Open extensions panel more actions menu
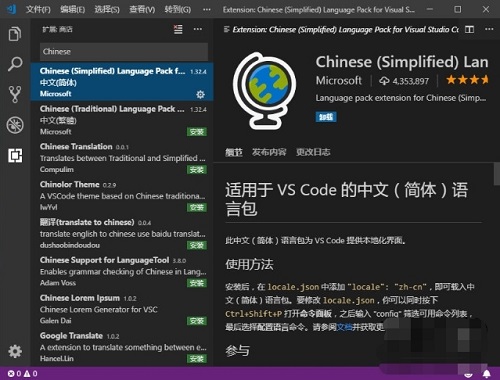Viewport: 500px width, 380px height. click(198, 29)
